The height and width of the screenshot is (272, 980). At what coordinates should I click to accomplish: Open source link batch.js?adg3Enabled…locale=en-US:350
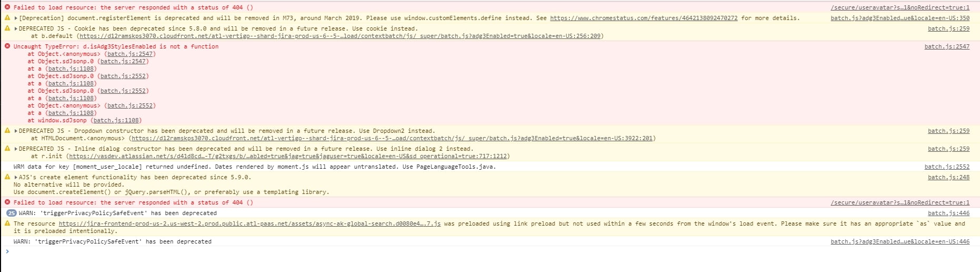tap(900, 18)
